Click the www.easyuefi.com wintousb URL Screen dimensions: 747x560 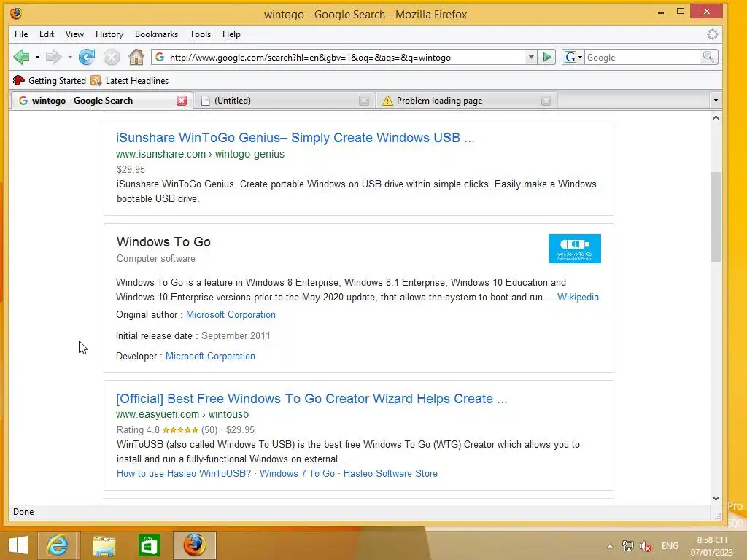[x=182, y=414]
